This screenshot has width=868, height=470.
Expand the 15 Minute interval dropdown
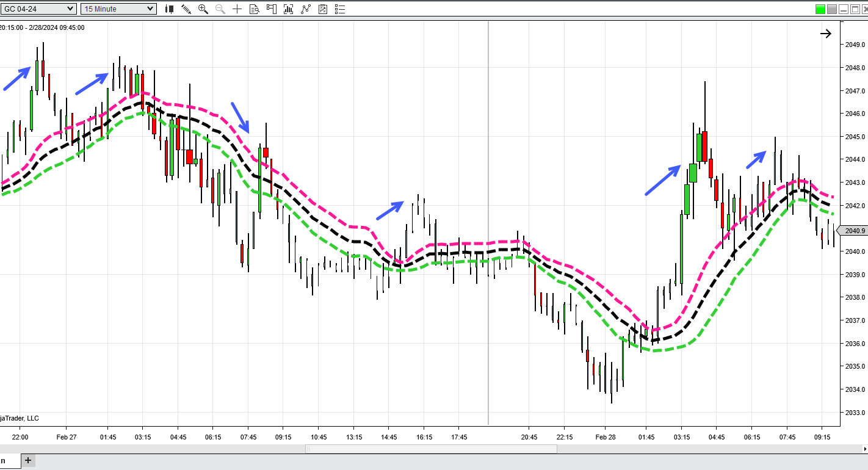click(118, 9)
